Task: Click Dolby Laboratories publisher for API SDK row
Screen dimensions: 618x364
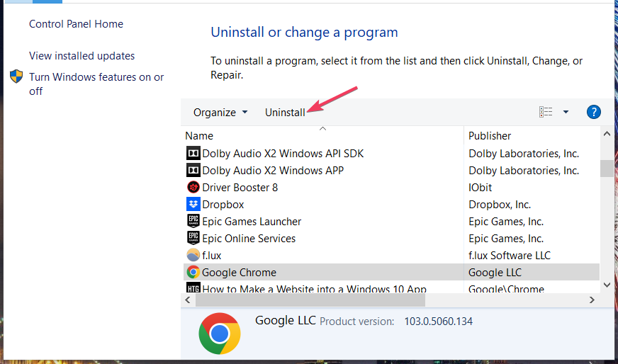Action: pyautogui.click(x=524, y=153)
